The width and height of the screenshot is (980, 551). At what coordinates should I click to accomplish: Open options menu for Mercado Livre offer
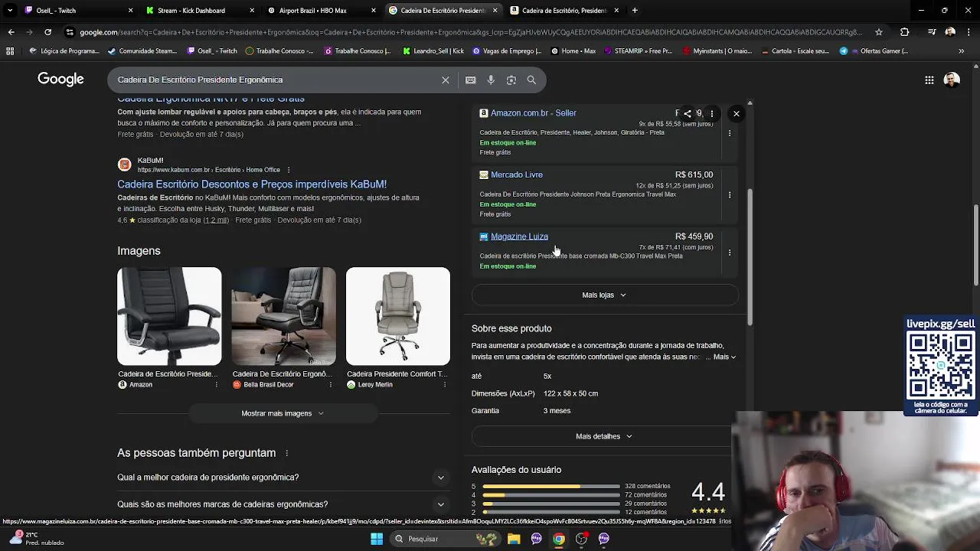pos(730,194)
